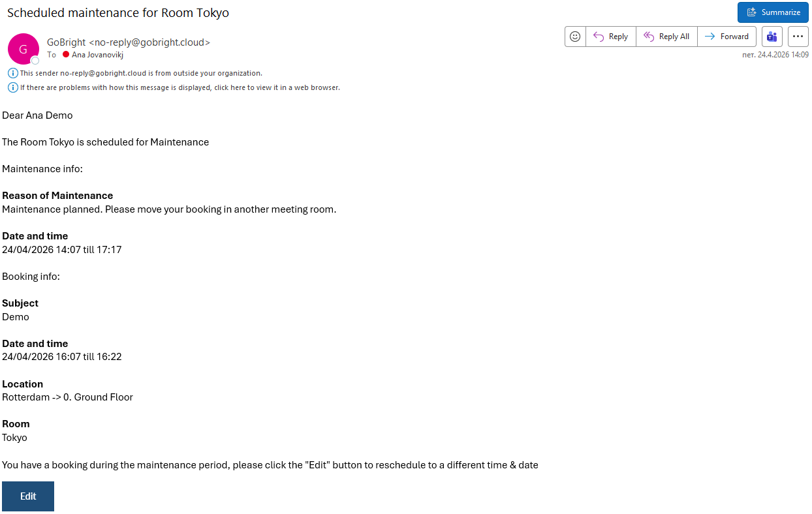Click the info icon beside display problems notice
Viewport: 812px width, 514px height.
13,87
